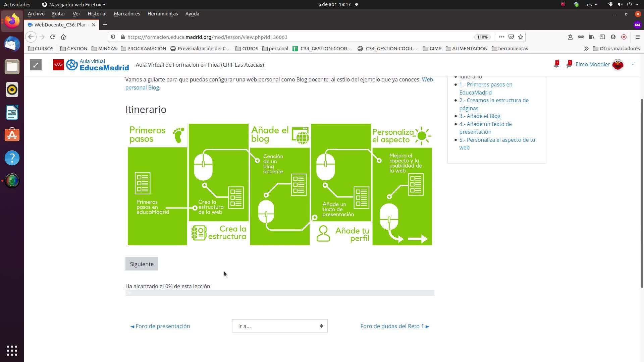Reload the current page
Screen dimensions: 644x362
(x=53, y=37)
